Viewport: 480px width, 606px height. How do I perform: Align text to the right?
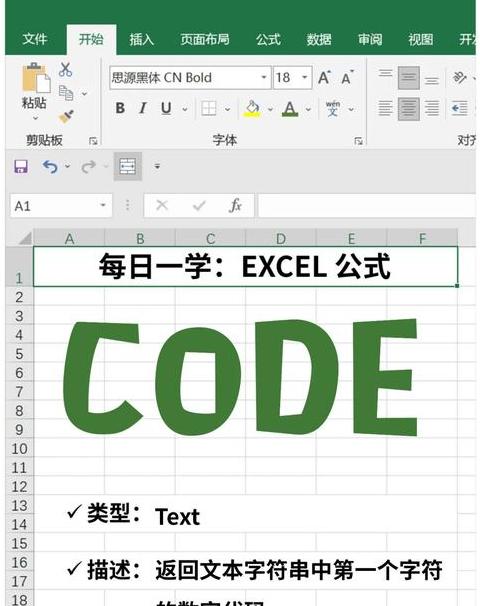tap(432, 109)
